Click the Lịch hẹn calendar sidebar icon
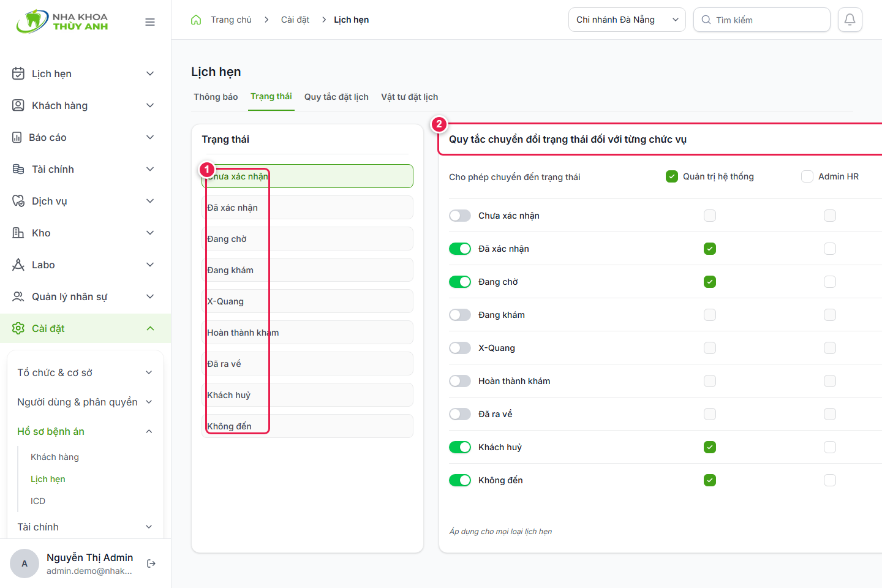882x588 pixels. pyautogui.click(x=18, y=73)
